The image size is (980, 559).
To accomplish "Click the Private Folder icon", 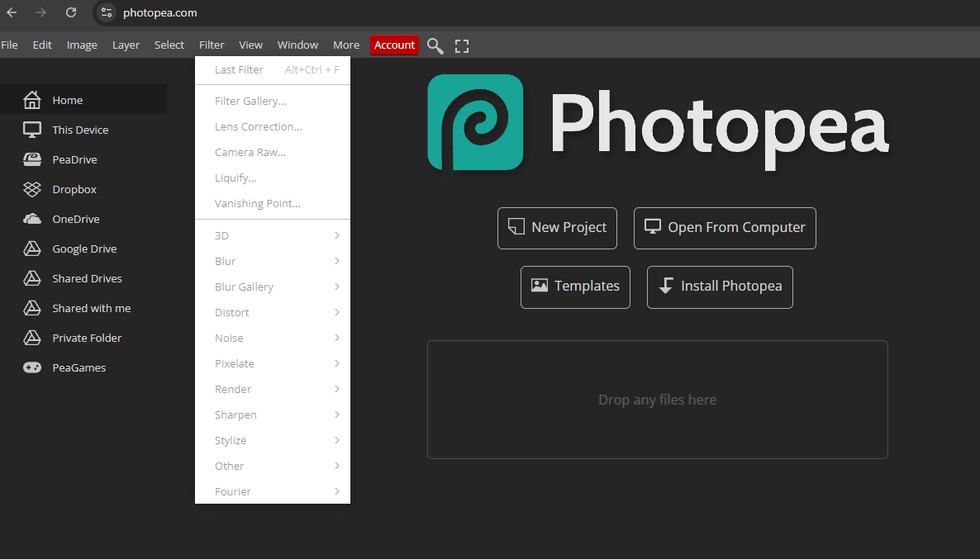I will coord(32,338).
